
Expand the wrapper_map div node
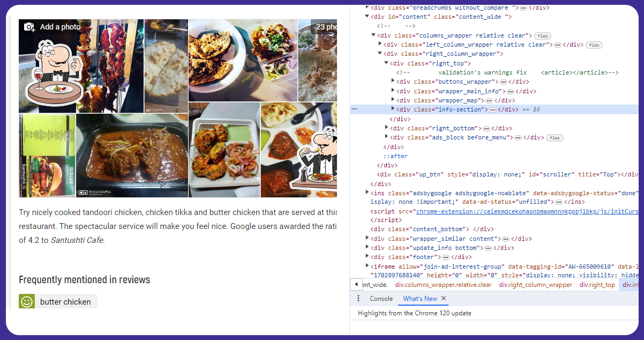[x=393, y=100]
